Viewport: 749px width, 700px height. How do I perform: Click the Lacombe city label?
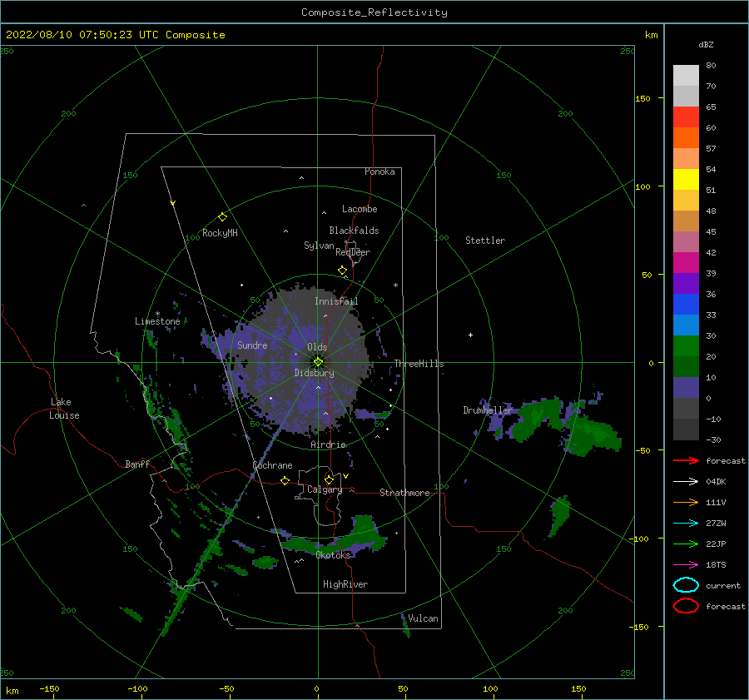(x=360, y=209)
